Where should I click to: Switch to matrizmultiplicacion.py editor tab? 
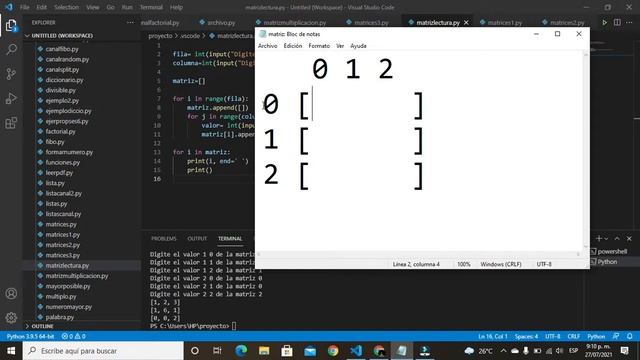(x=291, y=22)
